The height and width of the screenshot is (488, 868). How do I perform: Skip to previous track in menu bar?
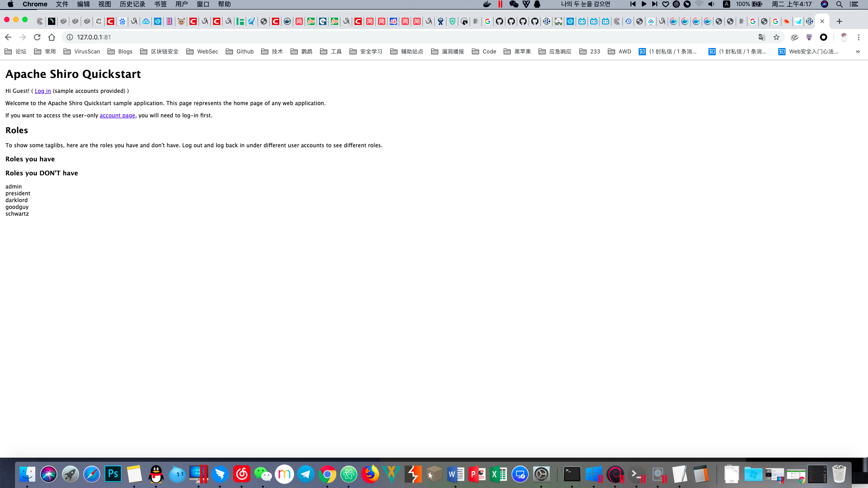[633, 4]
